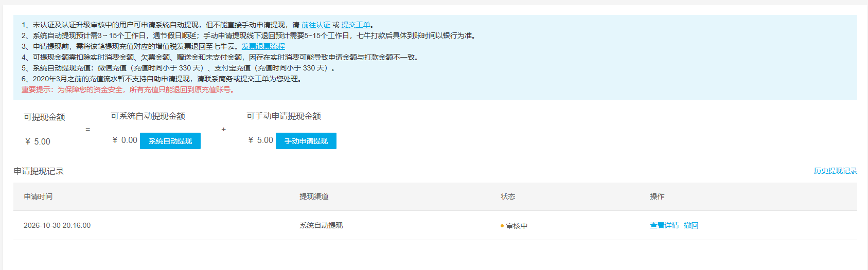Click the ￥ 0.00 auto-withdraw amount
Screen dimensions: 868x270
[125, 140]
